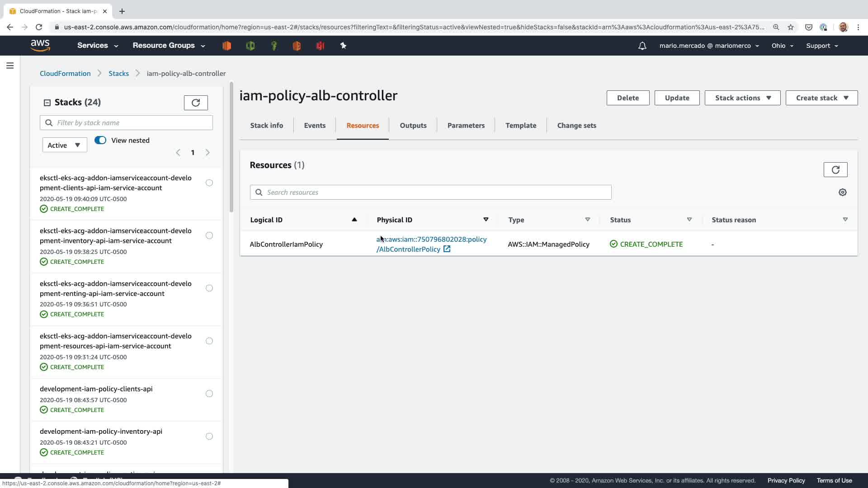Screen dimensions: 868x488
Task: Open the Active status filter dropdown
Action: [x=64, y=145]
